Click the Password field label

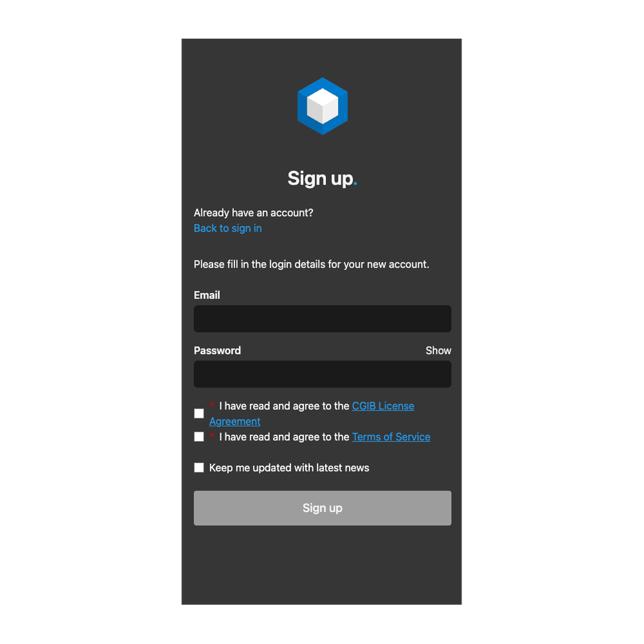[217, 350]
